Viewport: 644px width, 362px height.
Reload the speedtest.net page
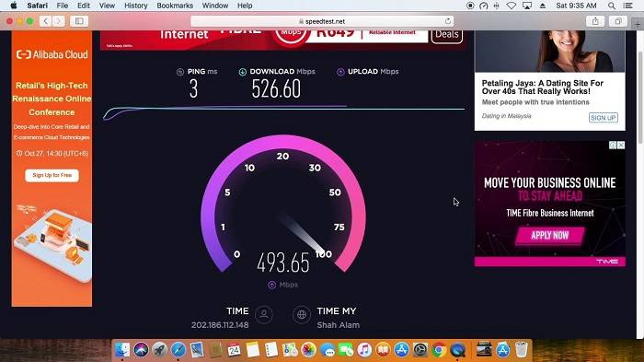coord(448,21)
